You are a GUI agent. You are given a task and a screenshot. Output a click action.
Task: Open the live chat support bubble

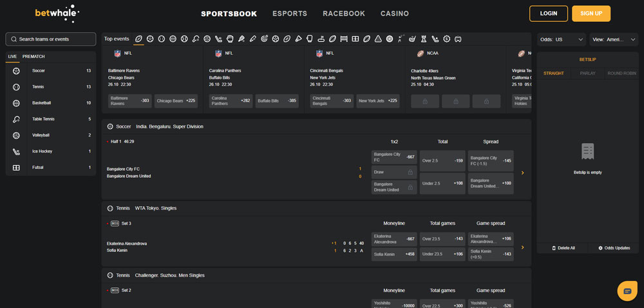627,291
